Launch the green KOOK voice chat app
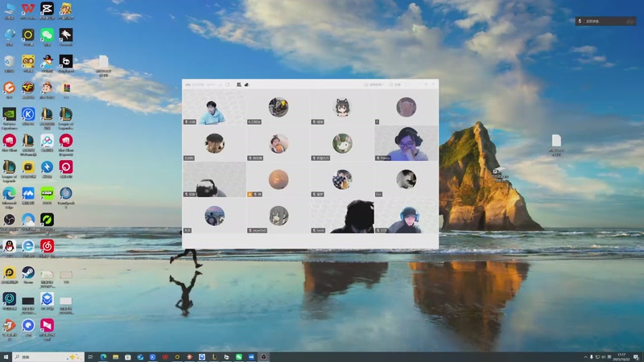This screenshot has width=644, height=362. point(47,195)
